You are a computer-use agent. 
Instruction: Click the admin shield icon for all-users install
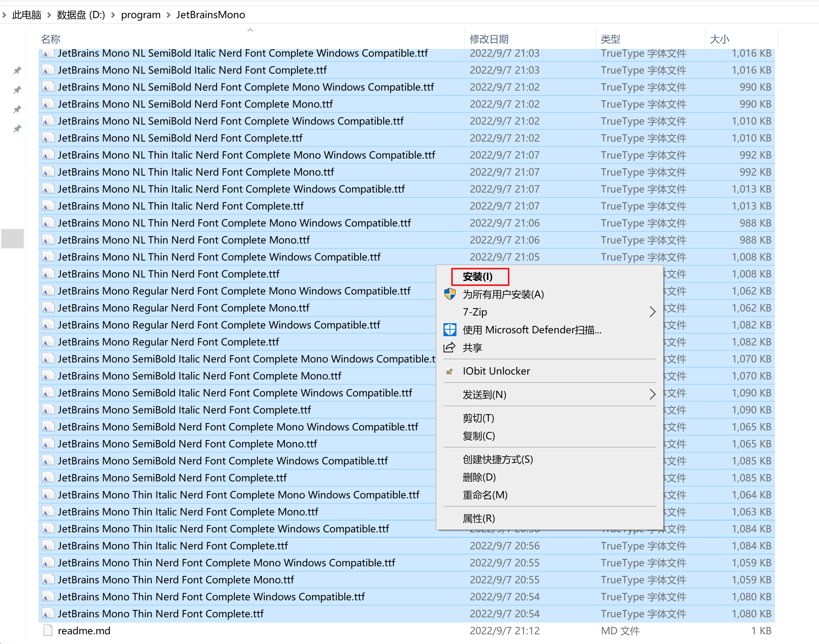coord(450,294)
